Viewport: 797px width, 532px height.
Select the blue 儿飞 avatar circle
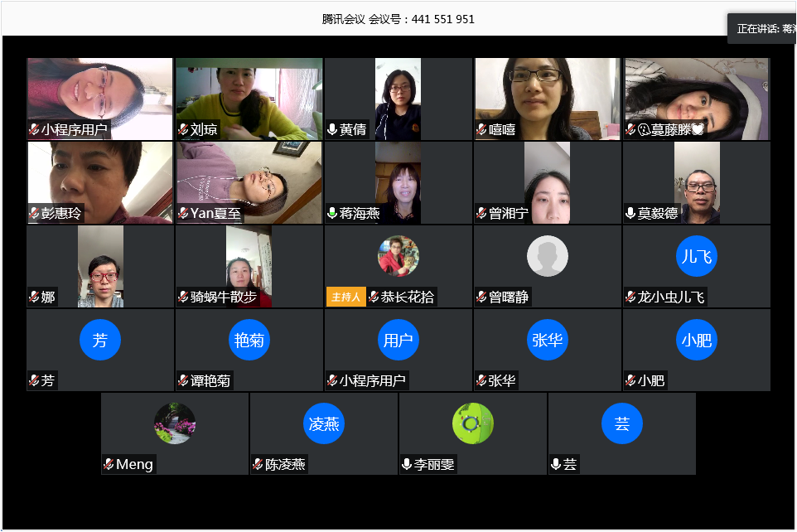click(x=696, y=256)
